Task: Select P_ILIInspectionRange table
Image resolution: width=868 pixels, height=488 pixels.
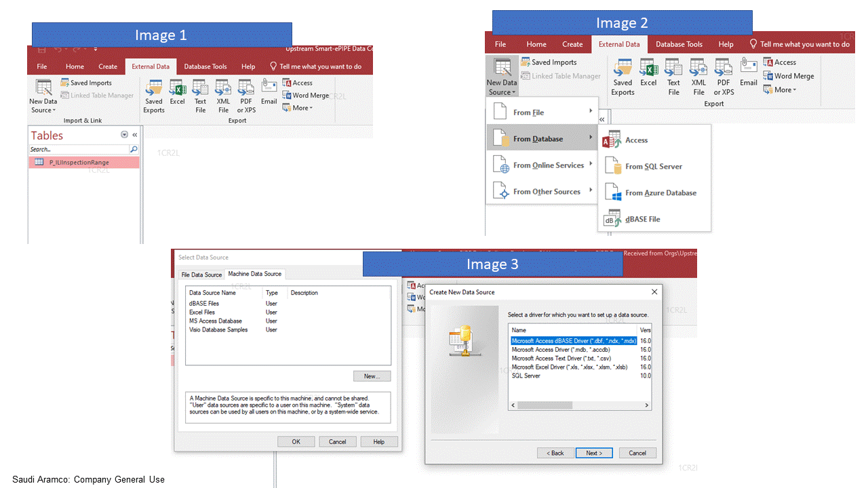Action: coord(84,163)
